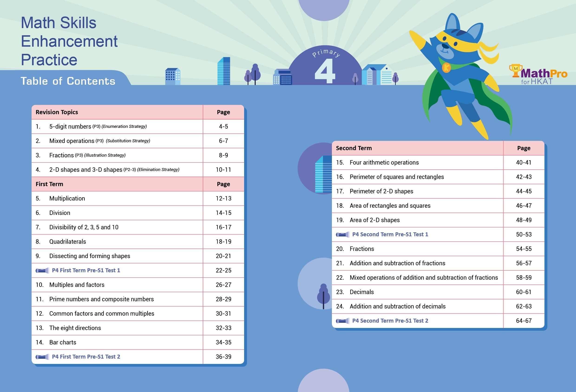
Task: Select topic 23, Decimals
Action: pos(418,292)
